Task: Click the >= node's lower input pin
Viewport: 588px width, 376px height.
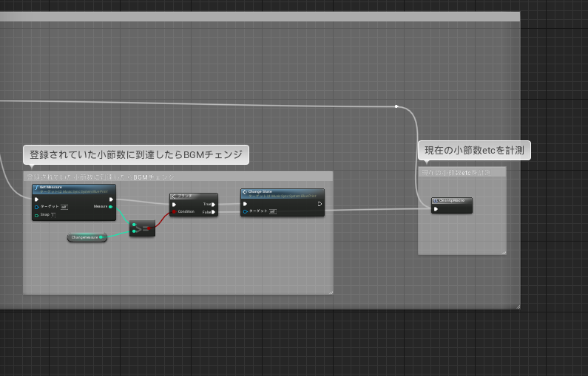Action: [134, 231]
